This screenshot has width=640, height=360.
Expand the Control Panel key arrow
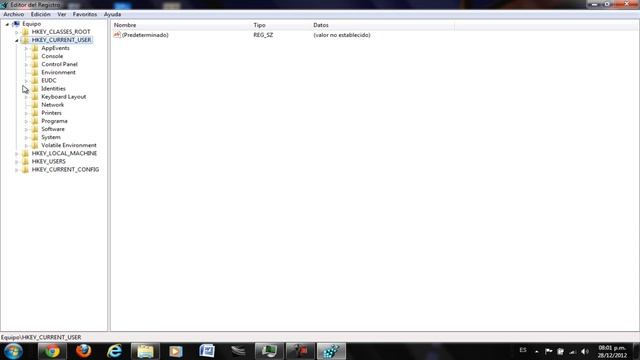pyautogui.click(x=26, y=64)
